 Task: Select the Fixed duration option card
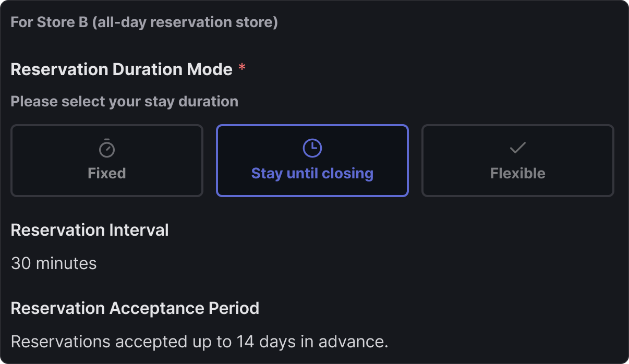107,161
